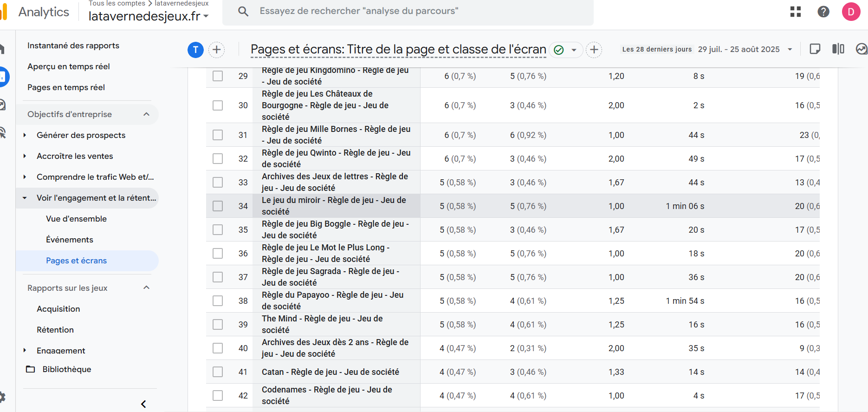Focus the search field
868x412 pixels.
coord(408,11)
